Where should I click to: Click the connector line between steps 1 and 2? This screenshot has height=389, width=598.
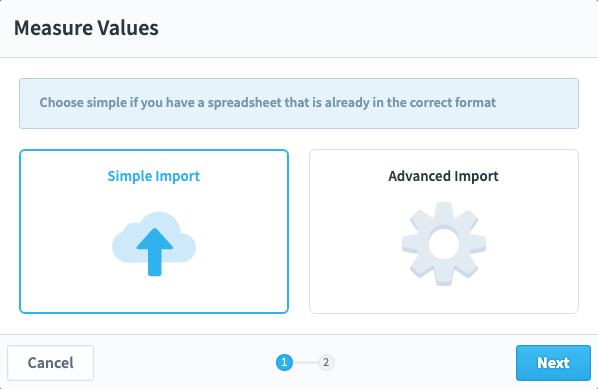click(x=305, y=362)
